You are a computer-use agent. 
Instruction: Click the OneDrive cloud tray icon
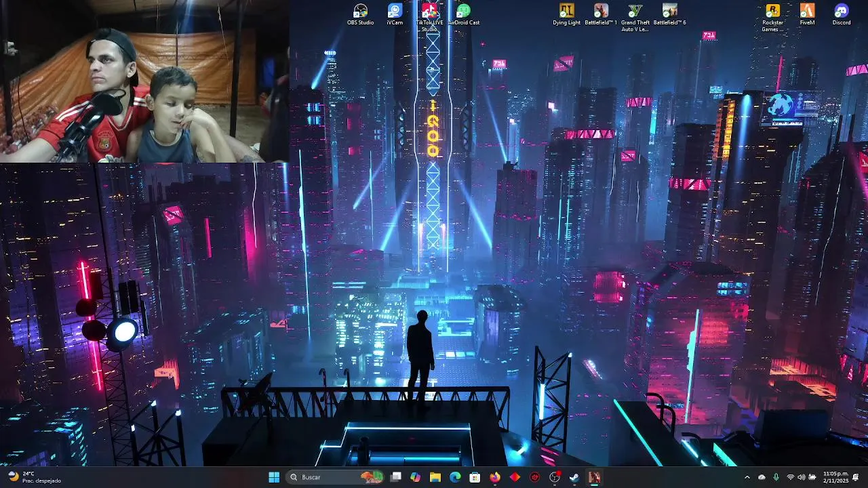point(762,477)
